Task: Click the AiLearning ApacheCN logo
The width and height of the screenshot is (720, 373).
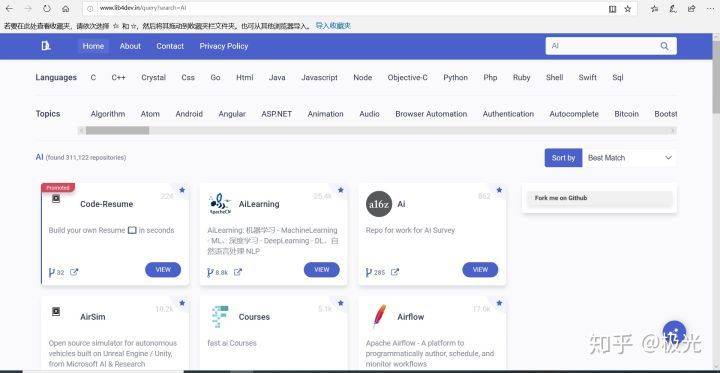Action: pyautogui.click(x=220, y=204)
